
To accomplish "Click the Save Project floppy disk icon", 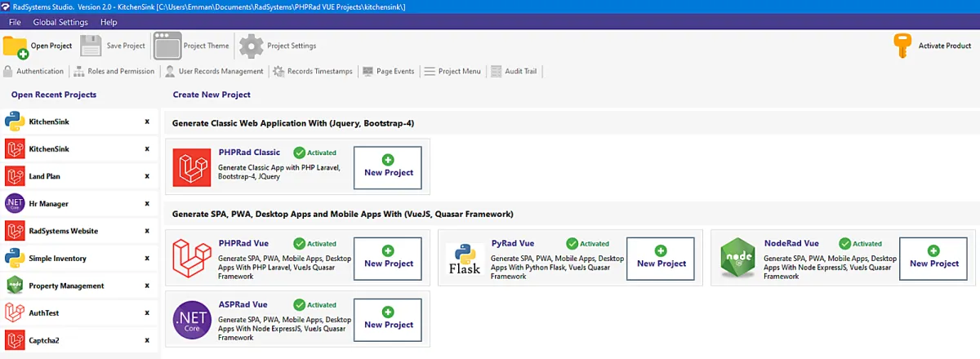I will [x=91, y=46].
